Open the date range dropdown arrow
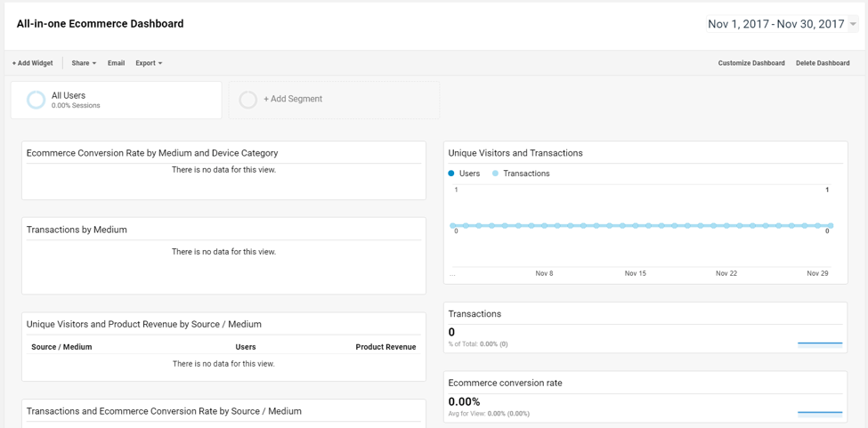The width and height of the screenshot is (868, 428). tap(854, 25)
